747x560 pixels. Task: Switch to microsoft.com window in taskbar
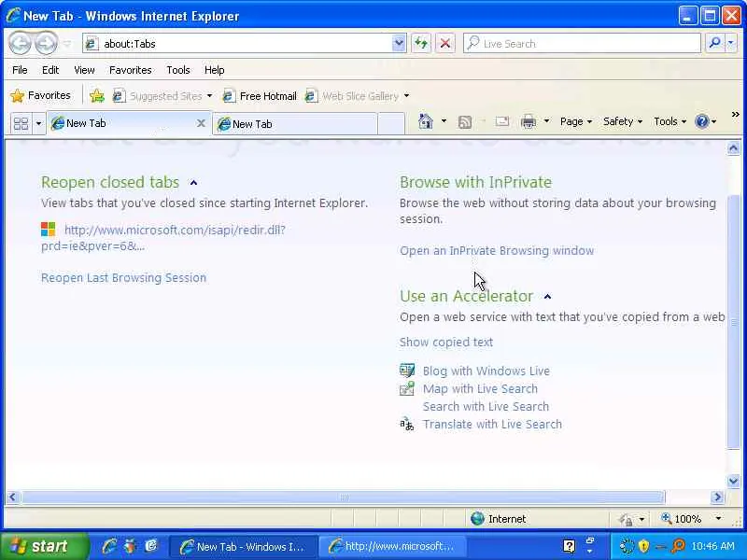(391, 546)
